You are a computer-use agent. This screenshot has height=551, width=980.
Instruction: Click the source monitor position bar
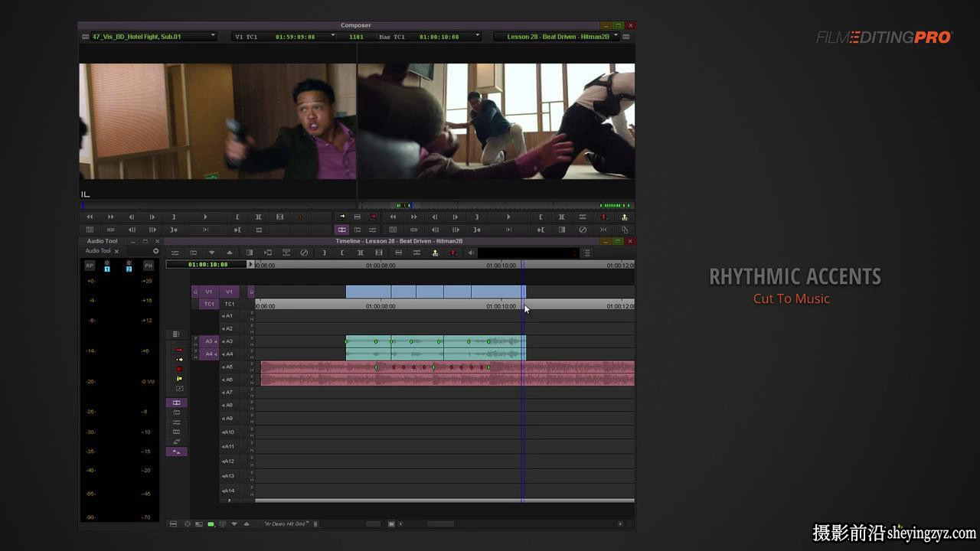click(x=217, y=205)
